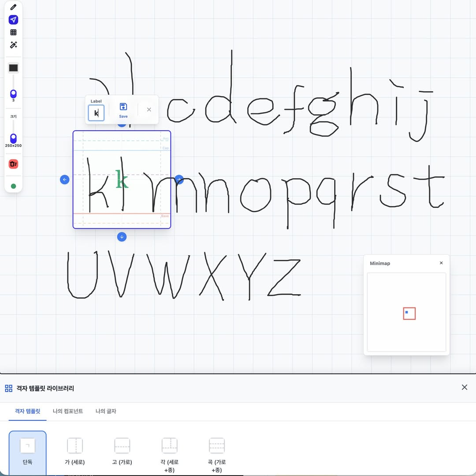476x476 pixels.
Task: Switch to the 나의 컴포넌트 tab
Action: tap(68, 411)
